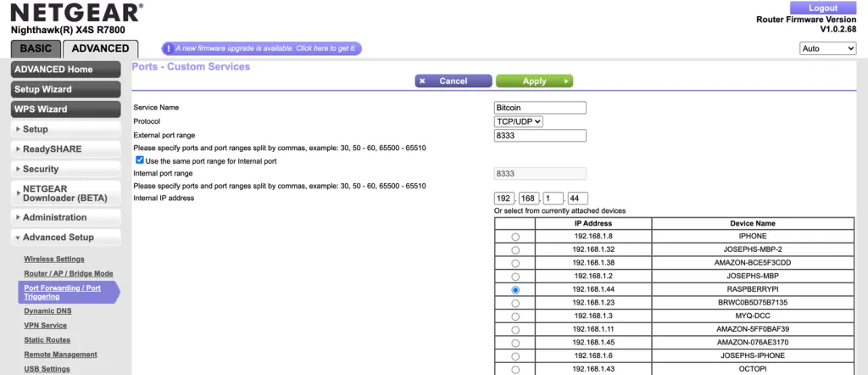Open the Dynamic DNS page
The image size is (868, 375).
(x=47, y=311)
